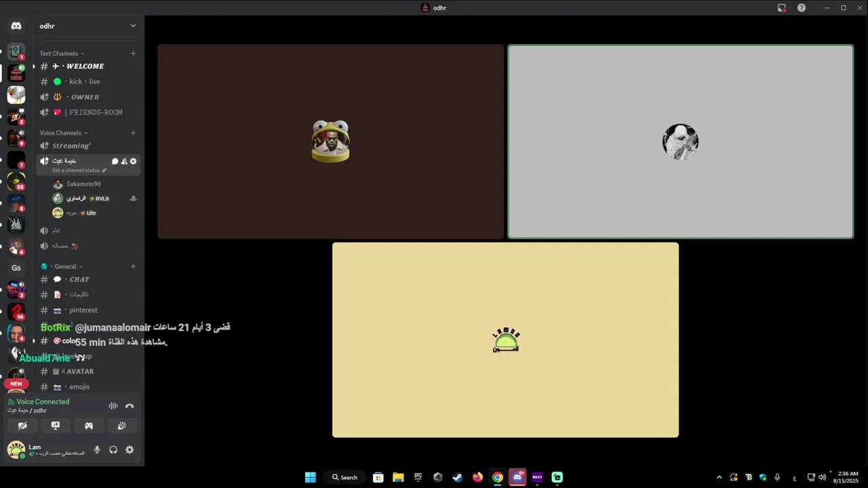Collapse the Text Channels category
Image resolution: width=868 pixels, height=488 pixels.
(x=62, y=54)
